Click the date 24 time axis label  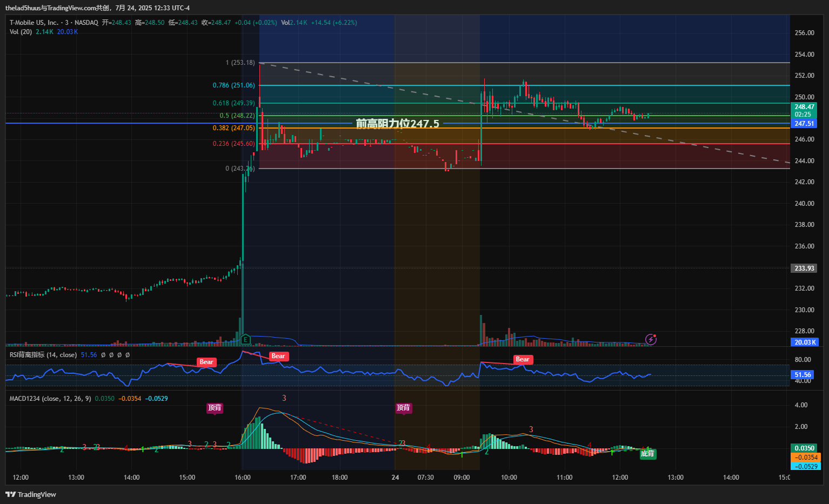[x=396, y=478]
